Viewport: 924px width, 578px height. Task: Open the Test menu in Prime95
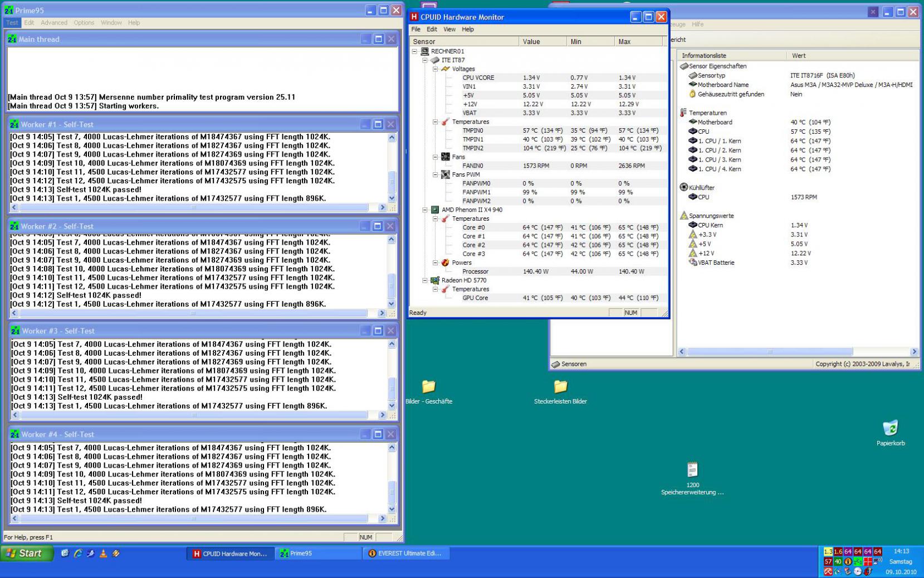(12, 23)
